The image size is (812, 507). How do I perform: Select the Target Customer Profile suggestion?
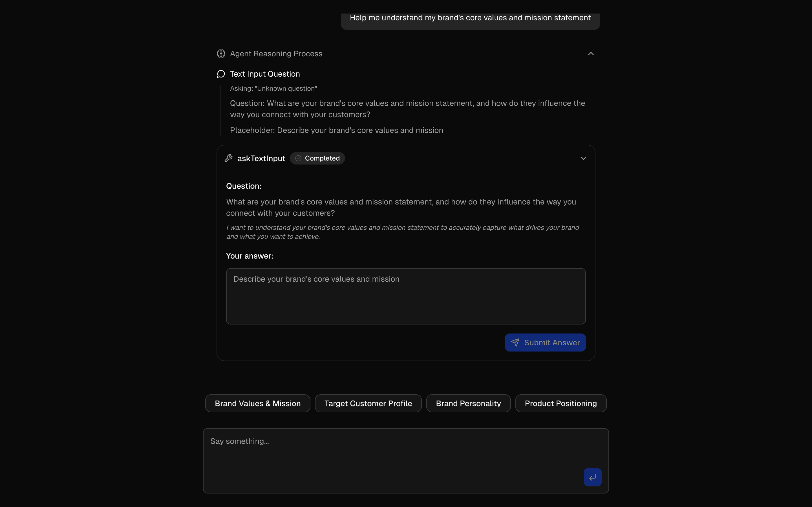point(368,403)
